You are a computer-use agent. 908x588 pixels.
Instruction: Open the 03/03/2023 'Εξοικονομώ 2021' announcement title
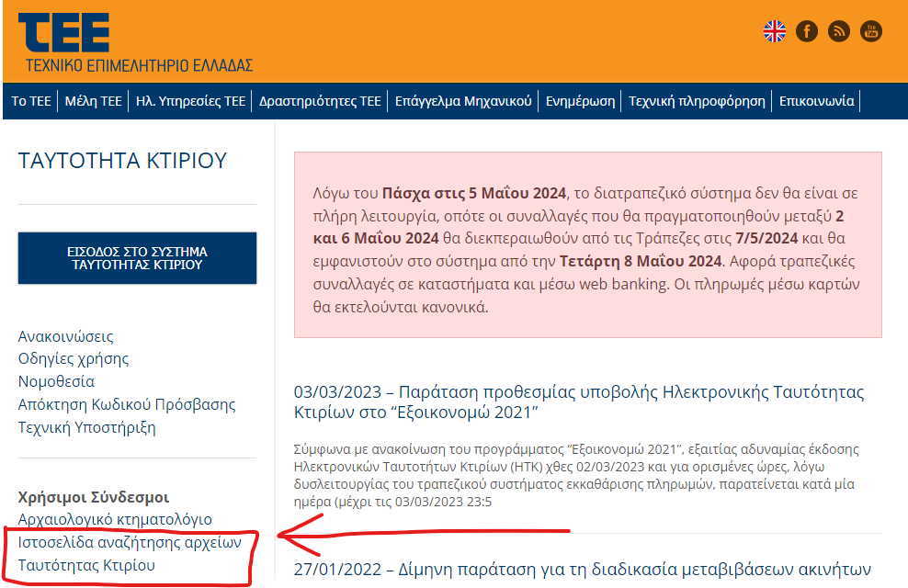[579, 402]
